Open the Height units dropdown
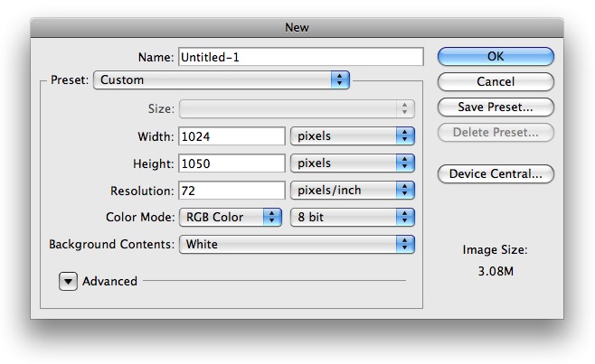The width and height of the screenshot is (595, 364). pyautogui.click(x=352, y=163)
